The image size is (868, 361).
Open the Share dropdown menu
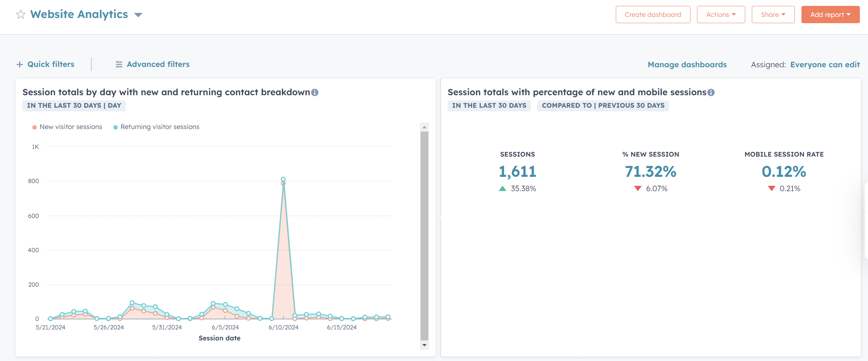coord(773,15)
